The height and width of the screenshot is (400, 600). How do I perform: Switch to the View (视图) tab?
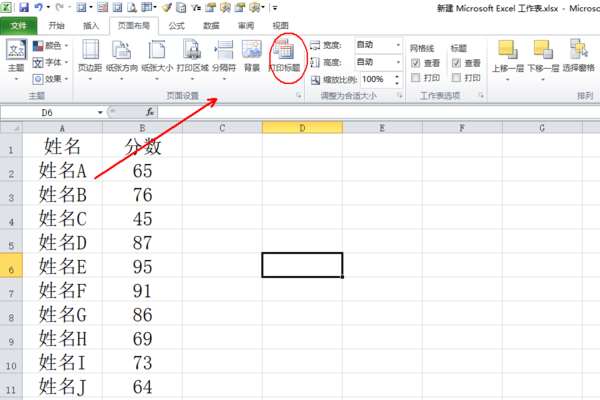pos(280,26)
